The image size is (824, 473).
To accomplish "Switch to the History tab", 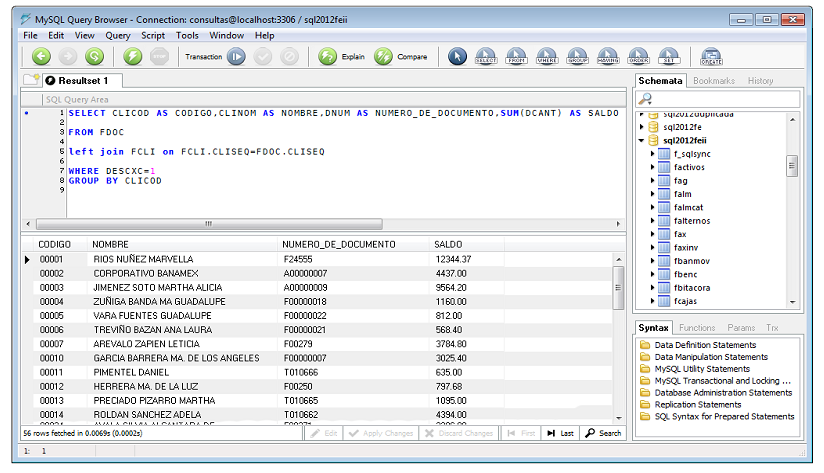I will [760, 80].
